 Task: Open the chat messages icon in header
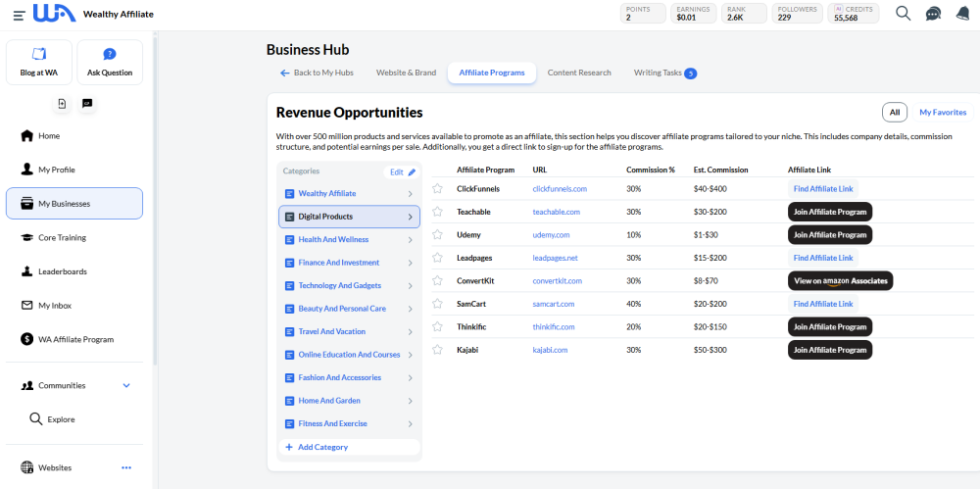933,14
